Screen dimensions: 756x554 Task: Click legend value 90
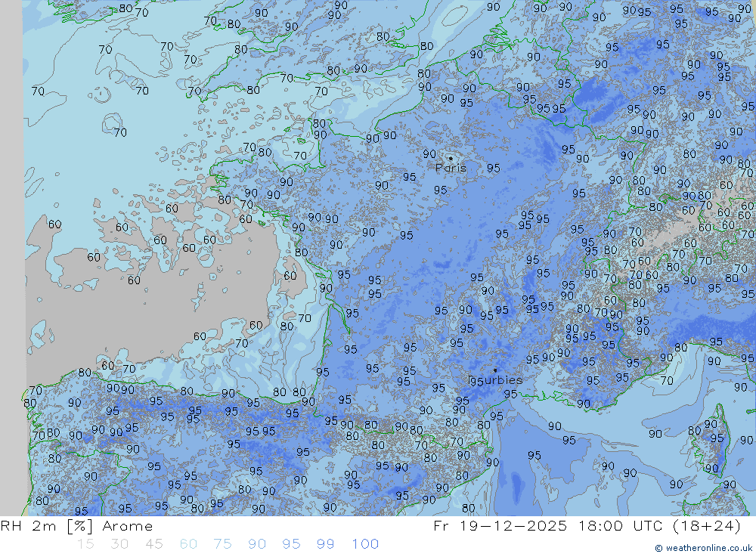pos(257,544)
